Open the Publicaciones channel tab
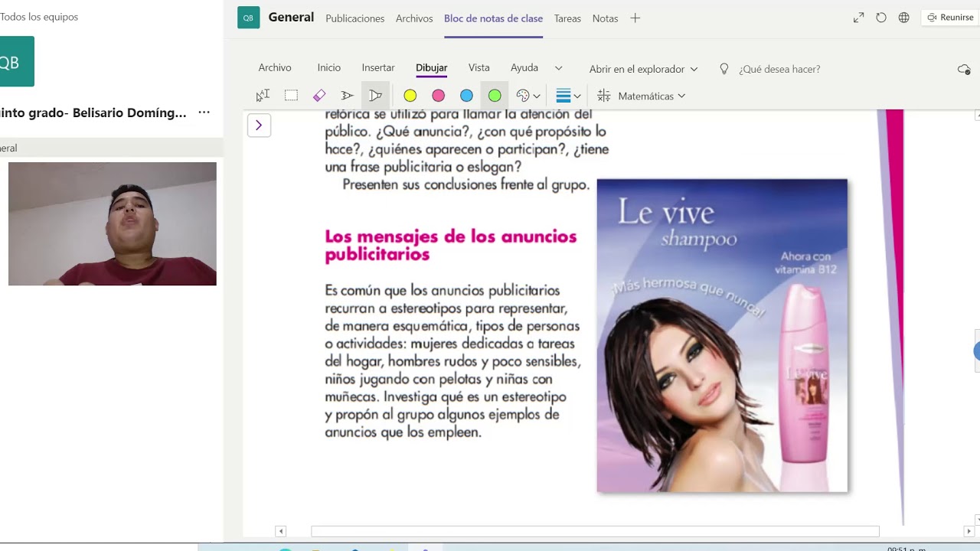This screenshot has height=551, width=980. (355, 18)
